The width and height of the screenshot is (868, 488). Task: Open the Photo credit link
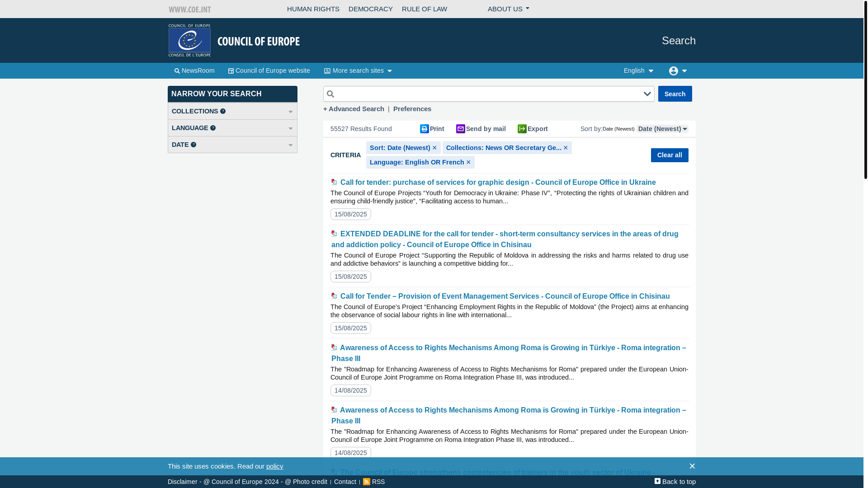pyautogui.click(x=306, y=482)
